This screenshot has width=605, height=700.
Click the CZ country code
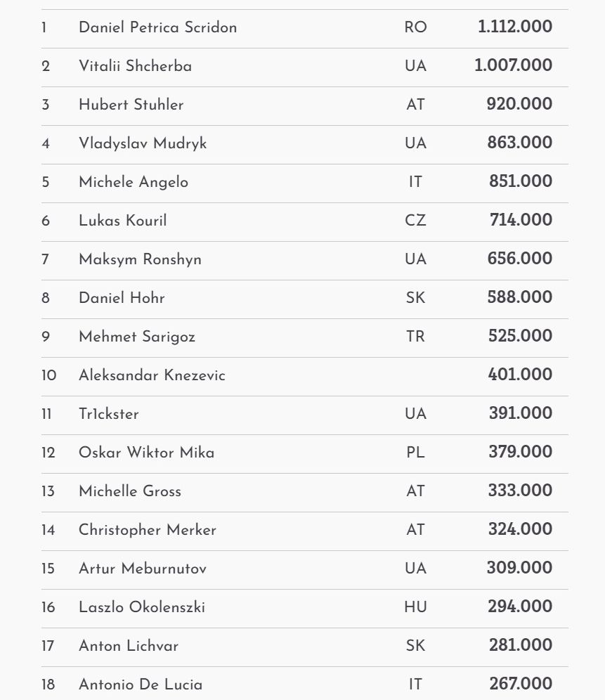click(x=415, y=221)
